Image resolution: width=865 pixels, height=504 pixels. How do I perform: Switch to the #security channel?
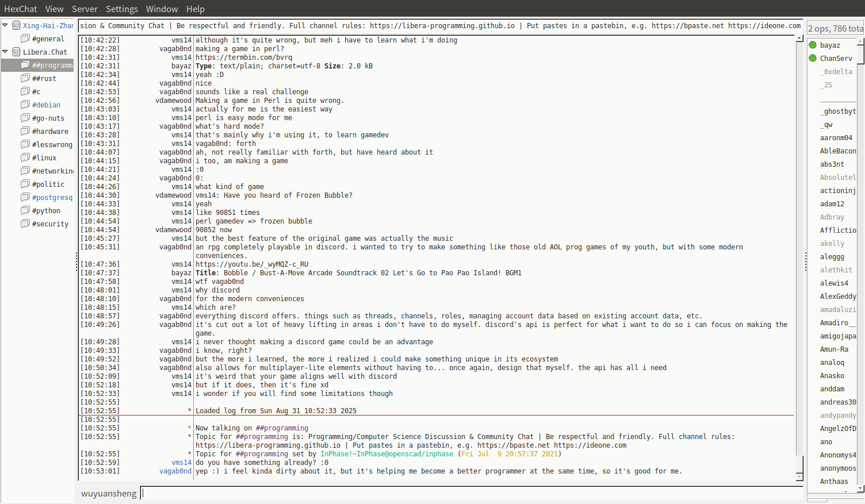50,224
